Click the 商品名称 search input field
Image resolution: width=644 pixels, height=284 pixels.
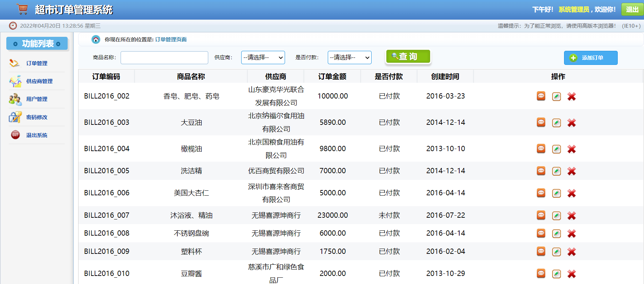pos(164,58)
